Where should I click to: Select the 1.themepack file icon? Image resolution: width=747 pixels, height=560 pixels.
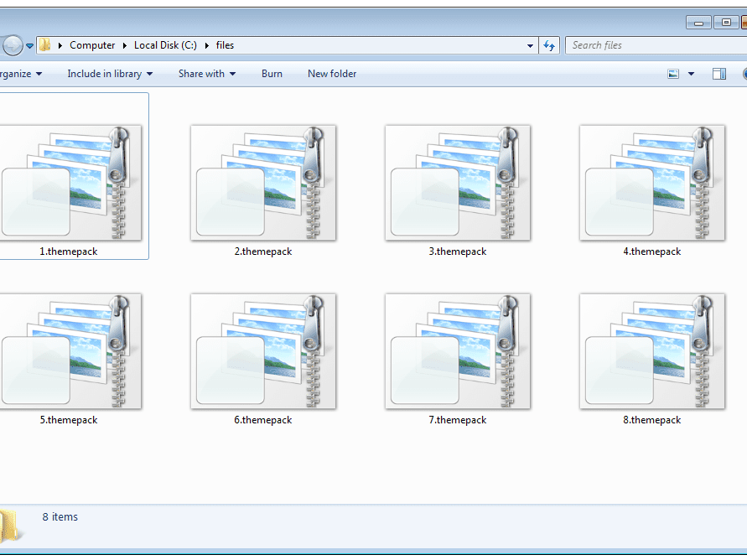click(70, 183)
